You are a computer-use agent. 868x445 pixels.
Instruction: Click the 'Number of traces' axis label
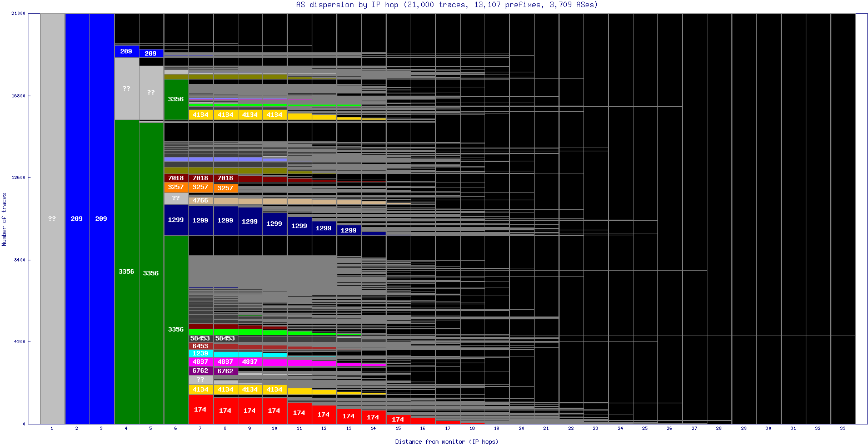pyautogui.click(x=4, y=219)
